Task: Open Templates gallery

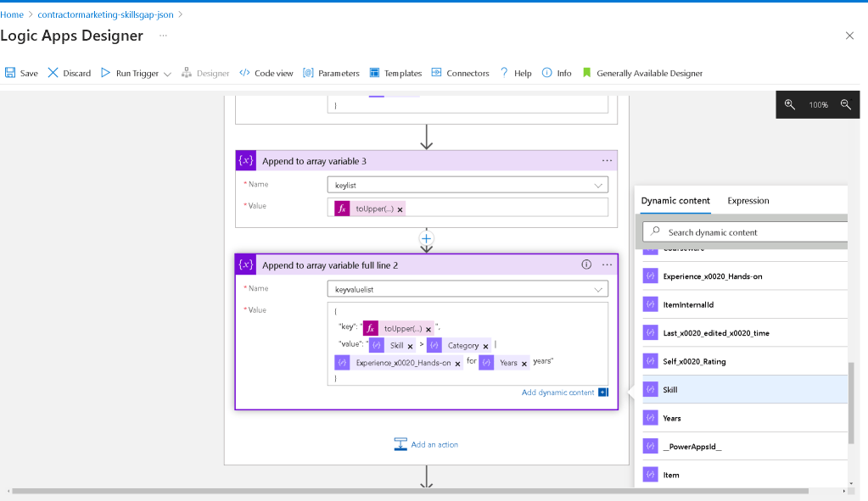Action: (x=395, y=73)
